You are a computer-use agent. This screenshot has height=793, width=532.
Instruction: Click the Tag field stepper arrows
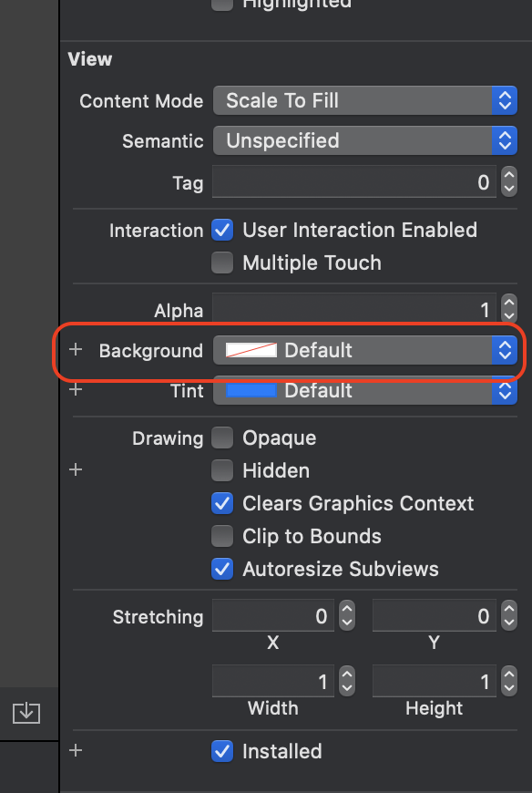(x=508, y=181)
